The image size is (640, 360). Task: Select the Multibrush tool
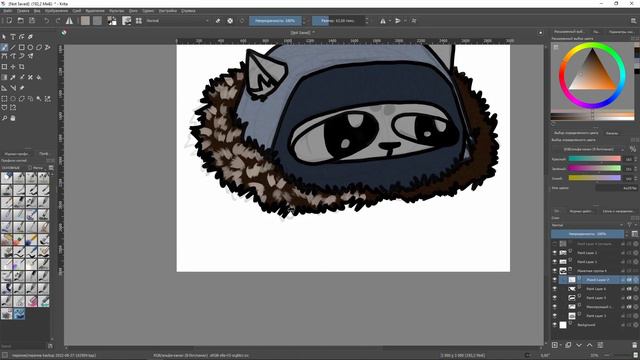pyautogui.click(x=30, y=56)
